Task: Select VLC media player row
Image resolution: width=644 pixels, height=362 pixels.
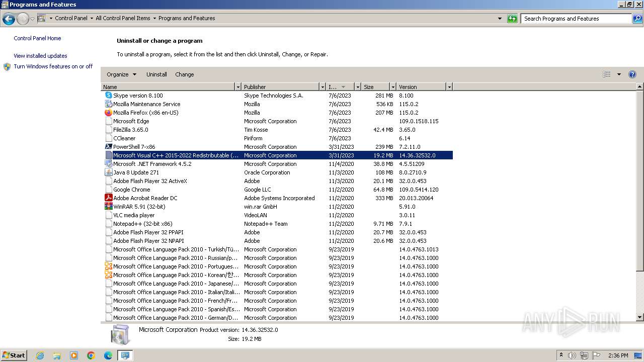Action: click(x=278, y=215)
